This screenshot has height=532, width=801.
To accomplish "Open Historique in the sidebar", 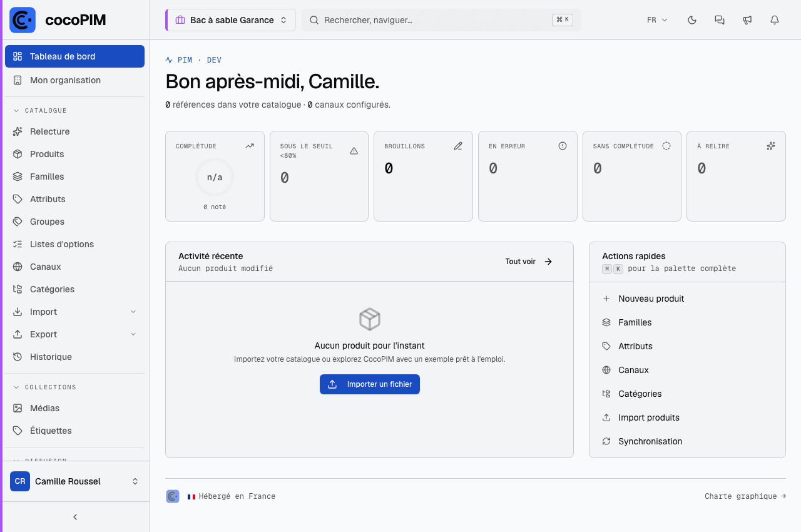I will click(x=74, y=357).
